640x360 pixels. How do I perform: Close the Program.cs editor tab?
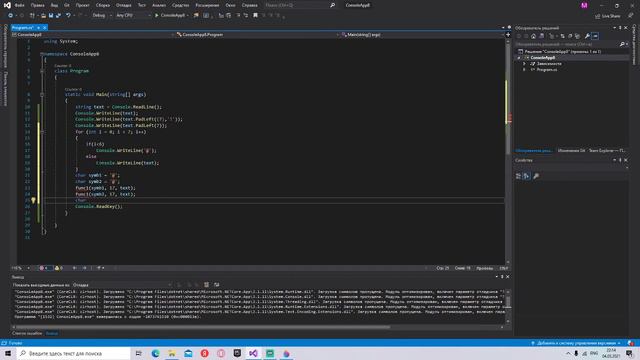tap(44, 27)
